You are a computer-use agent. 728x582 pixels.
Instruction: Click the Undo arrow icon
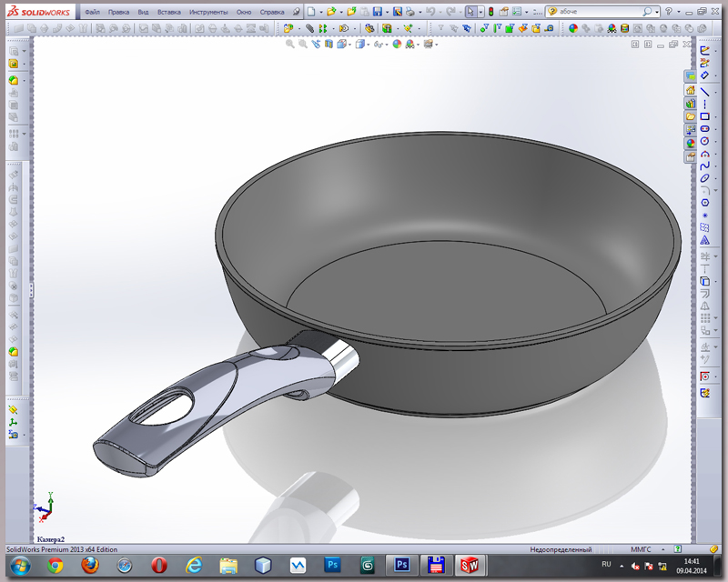click(x=430, y=12)
